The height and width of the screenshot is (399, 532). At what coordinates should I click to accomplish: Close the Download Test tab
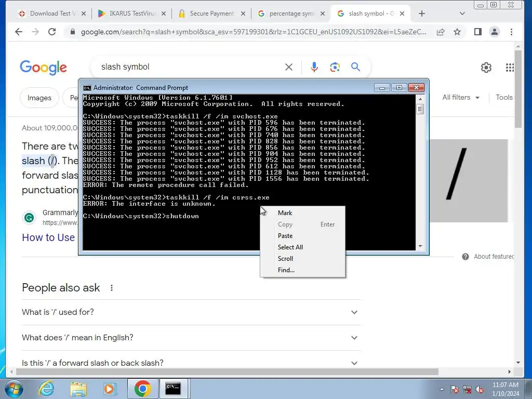pos(84,14)
